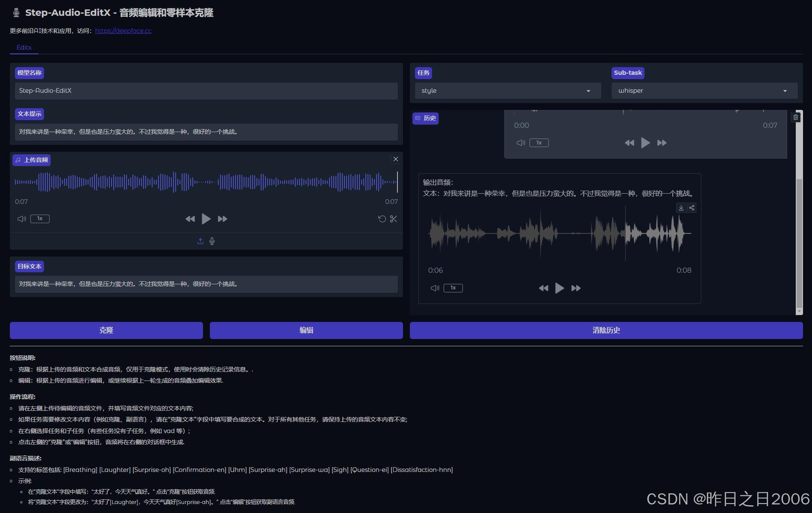Open the 任务 dropdown showing style
This screenshot has width=812, height=513.
(508, 91)
